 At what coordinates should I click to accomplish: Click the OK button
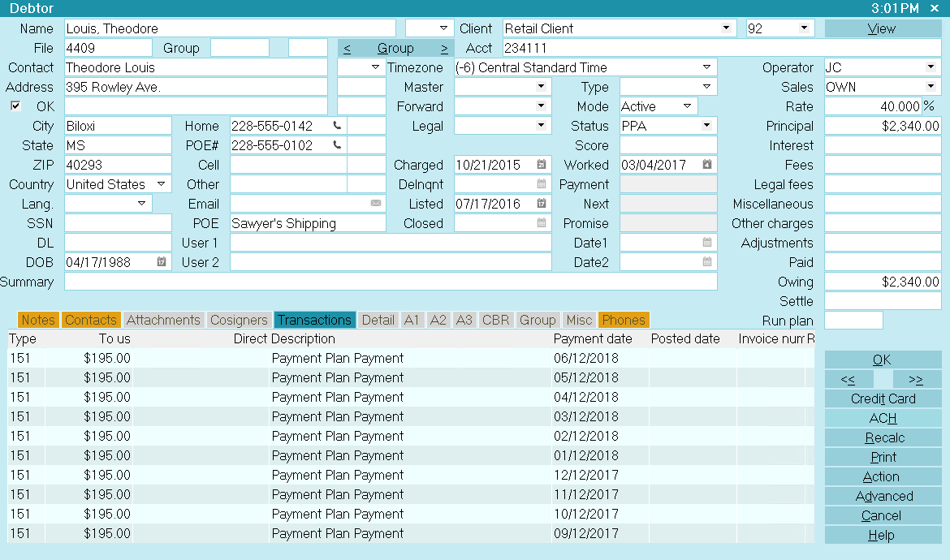(883, 360)
